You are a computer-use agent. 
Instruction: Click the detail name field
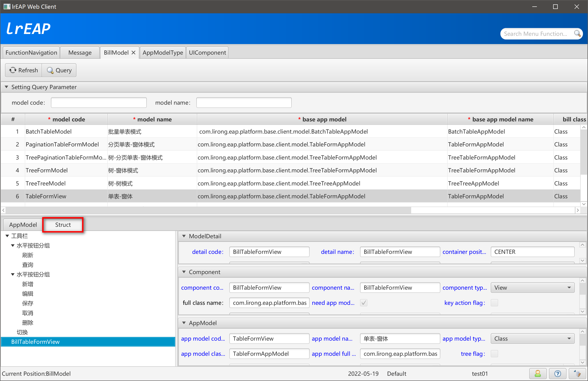tap(400, 252)
